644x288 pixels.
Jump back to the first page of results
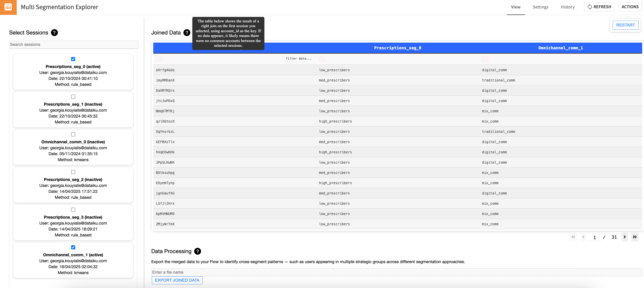pos(573,237)
